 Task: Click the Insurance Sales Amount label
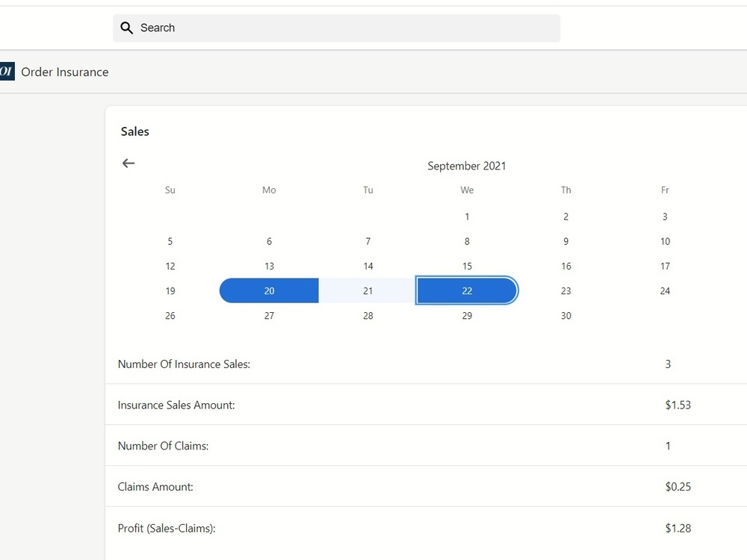click(x=176, y=405)
